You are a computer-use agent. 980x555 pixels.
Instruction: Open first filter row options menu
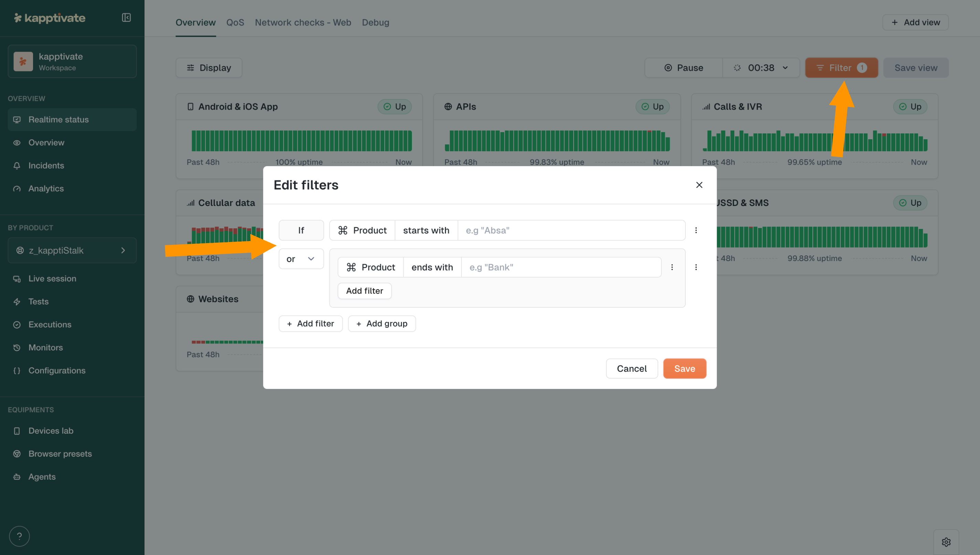(x=696, y=230)
